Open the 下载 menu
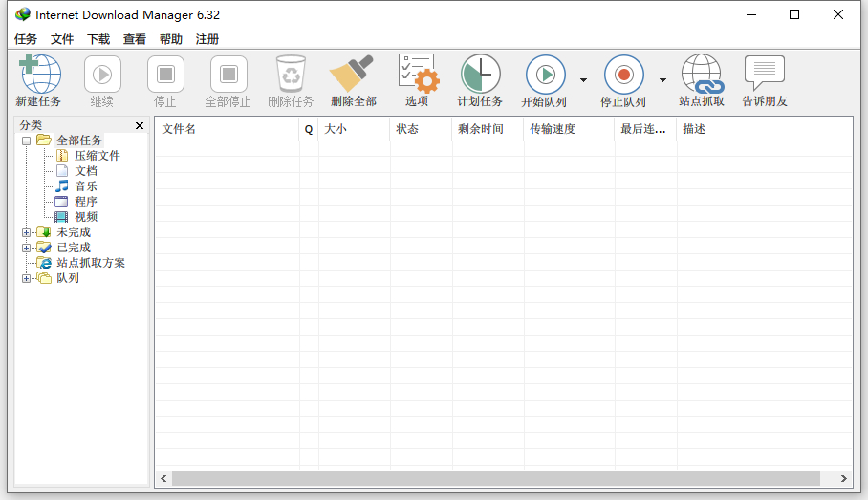868x500 pixels. click(x=98, y=39)
